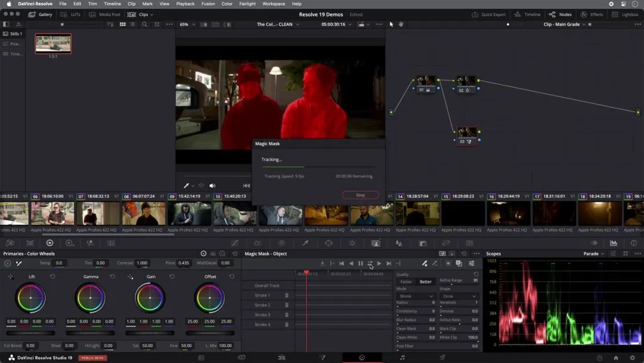Open the Playback menu

pos(185,4)
